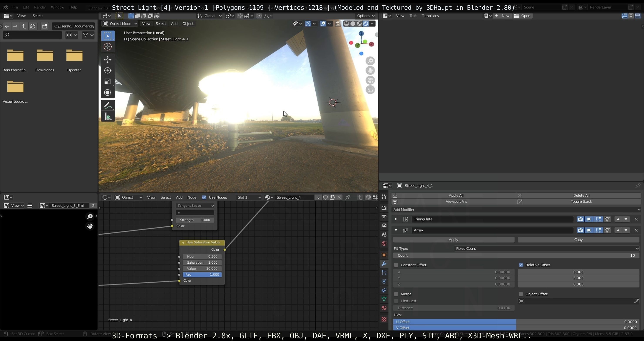Image resolution: width=644 pixels, height=341 pixels.
Task: Open the Fit Type Fixed Count dropdown
Action: point(546,249)
